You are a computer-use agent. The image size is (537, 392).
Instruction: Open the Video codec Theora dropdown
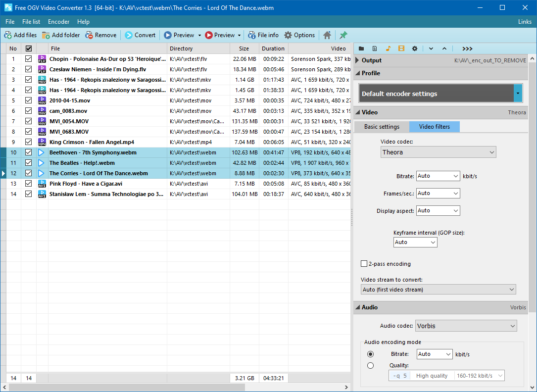[438, 152]
